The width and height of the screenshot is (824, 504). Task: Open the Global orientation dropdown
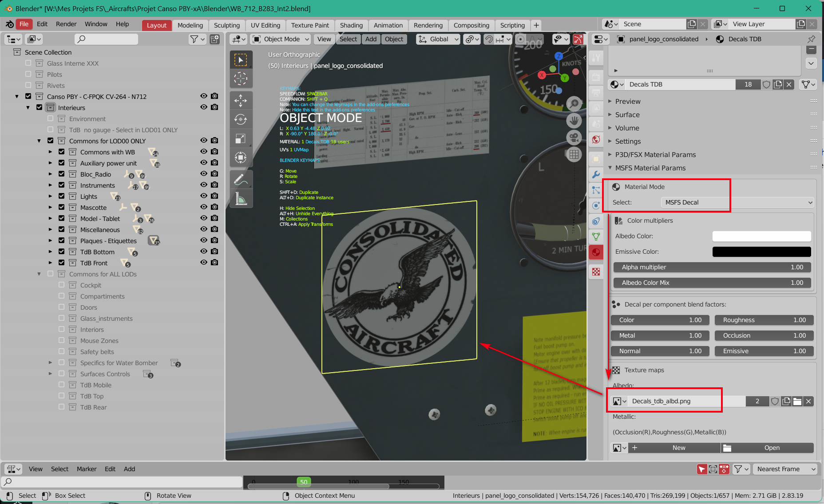click(x=438, y=39)
